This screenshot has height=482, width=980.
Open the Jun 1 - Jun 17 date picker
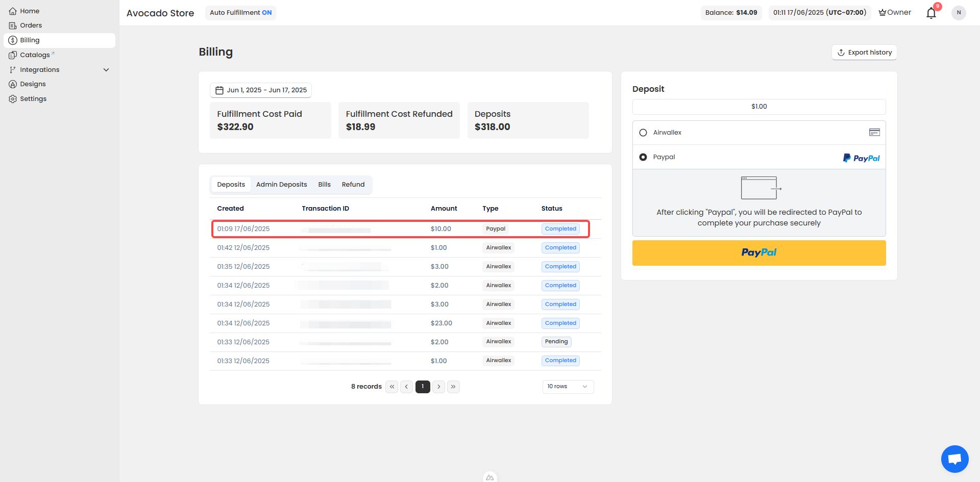[261, 90]
